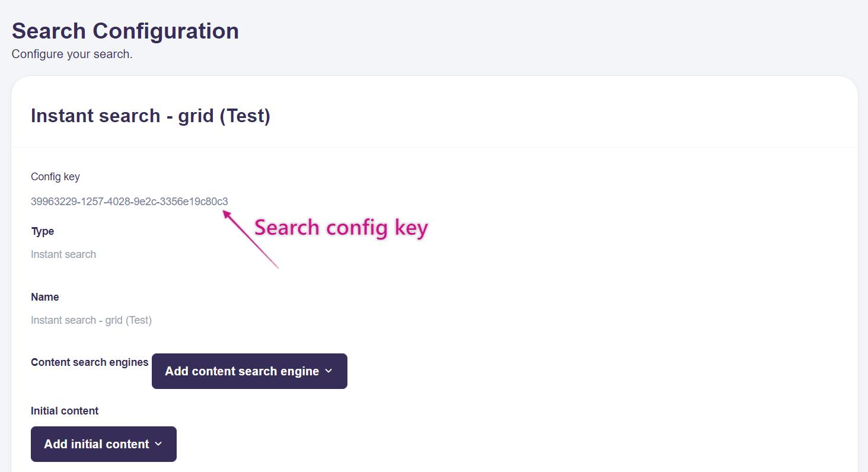Click the Add initial content button
The image size is (868, 472).
coord(104,444)
